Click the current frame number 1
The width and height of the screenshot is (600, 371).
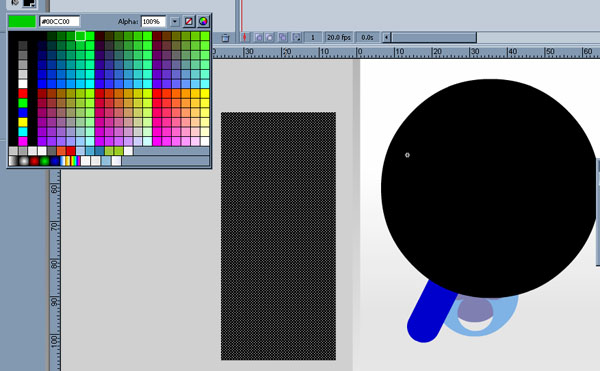(313, 37)
